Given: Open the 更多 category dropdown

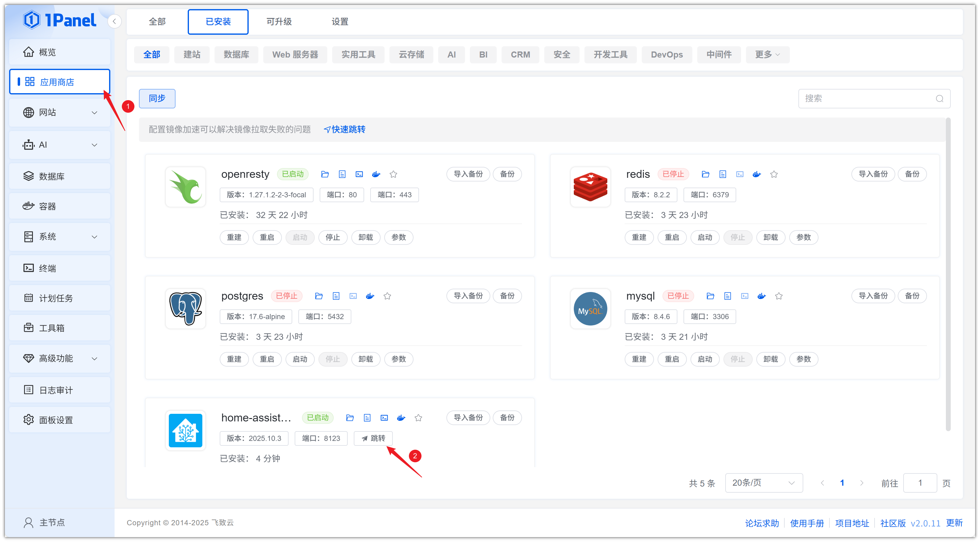Looking at the screenshot, I should pyautogui.click(x=767, y=55).
